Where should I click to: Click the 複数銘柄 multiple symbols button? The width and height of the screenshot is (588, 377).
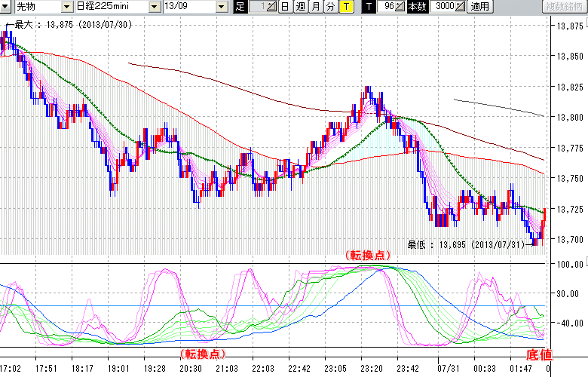coord(564,7)
